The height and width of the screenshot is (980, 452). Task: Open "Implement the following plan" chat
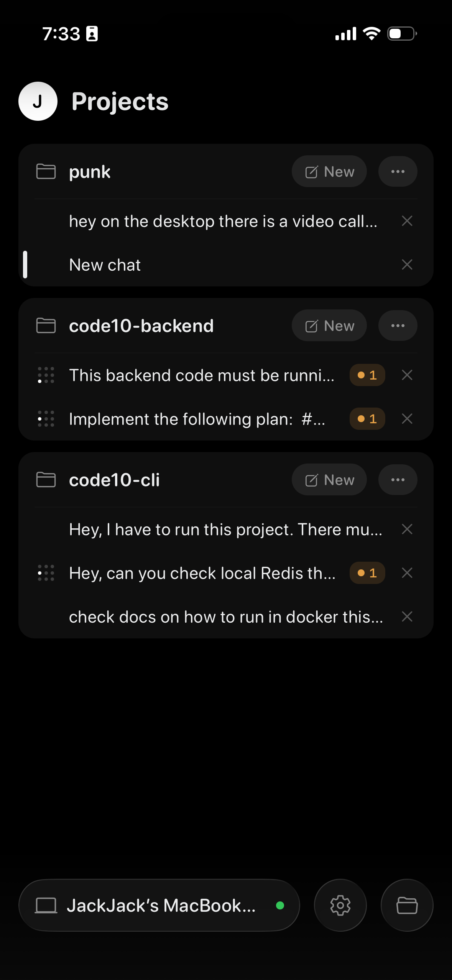point(197,419)
